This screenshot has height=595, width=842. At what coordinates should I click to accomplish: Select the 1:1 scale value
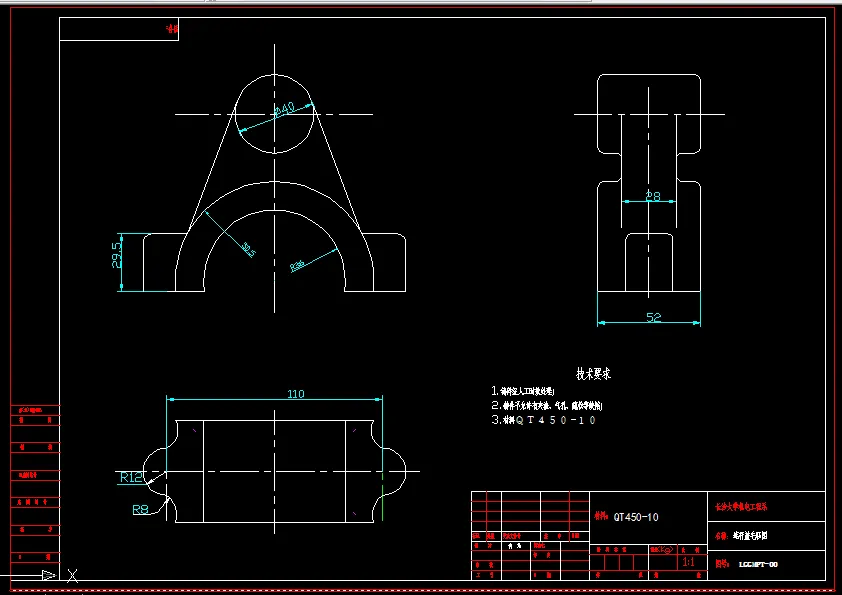[688, 562]
